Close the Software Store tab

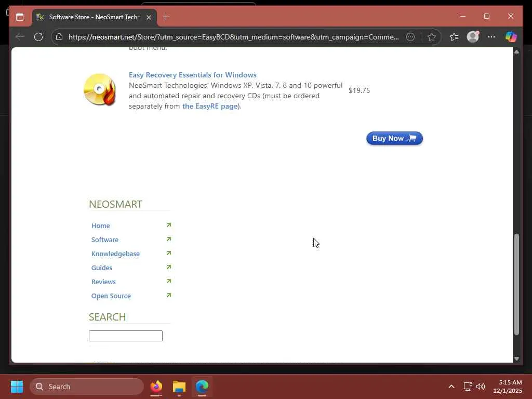click(x=149, y=17)
